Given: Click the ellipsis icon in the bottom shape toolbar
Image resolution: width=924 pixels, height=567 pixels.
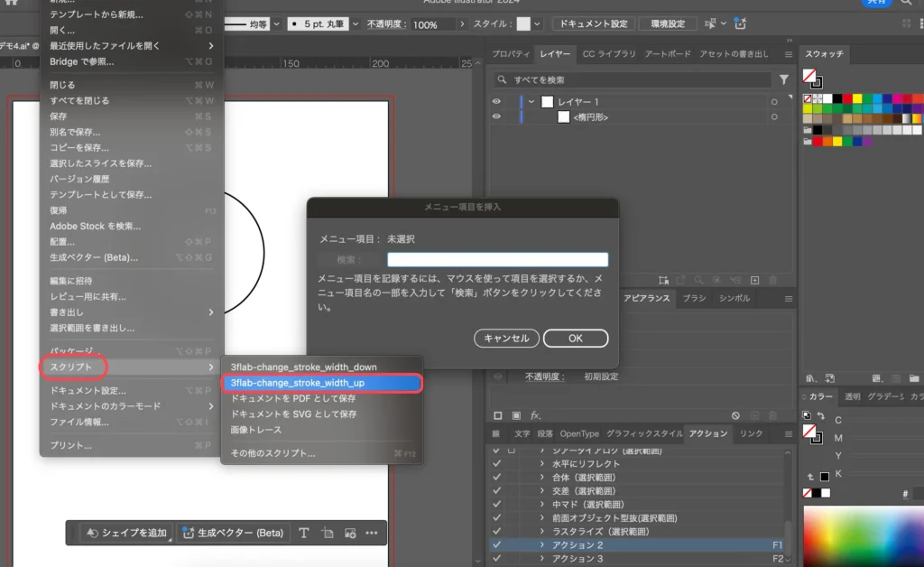Looking at the screenshot, I should (372, 533).
